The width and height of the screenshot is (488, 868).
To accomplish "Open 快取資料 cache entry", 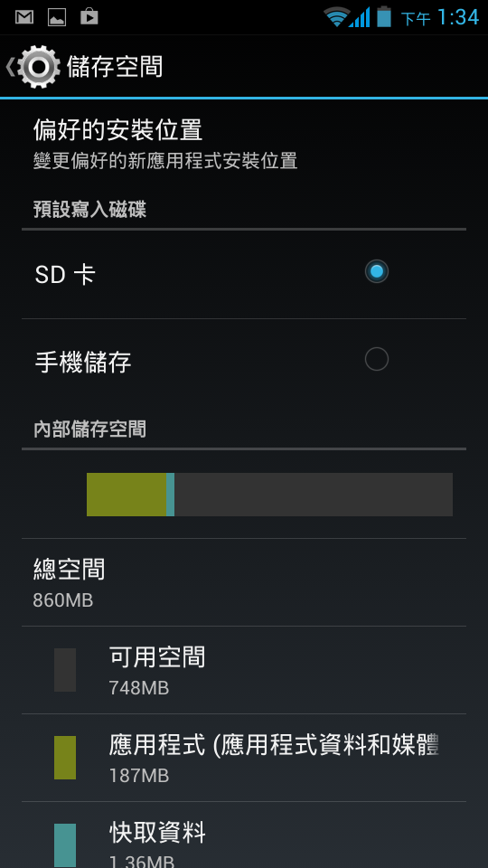I will 244,835.
